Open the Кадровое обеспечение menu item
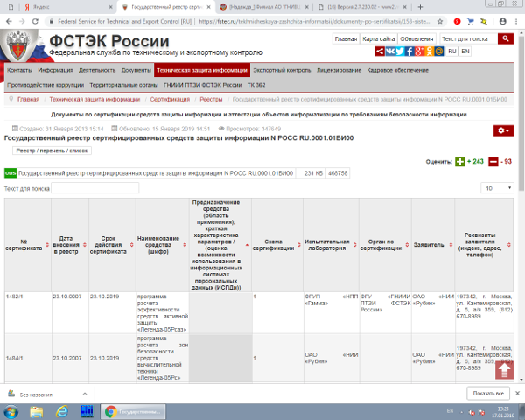The image size is (525, 420). click(x=398, y=70)
